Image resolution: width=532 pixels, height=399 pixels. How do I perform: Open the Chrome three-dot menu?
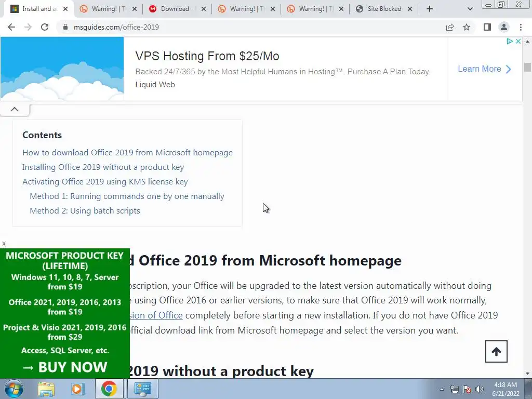pos(521,27)
